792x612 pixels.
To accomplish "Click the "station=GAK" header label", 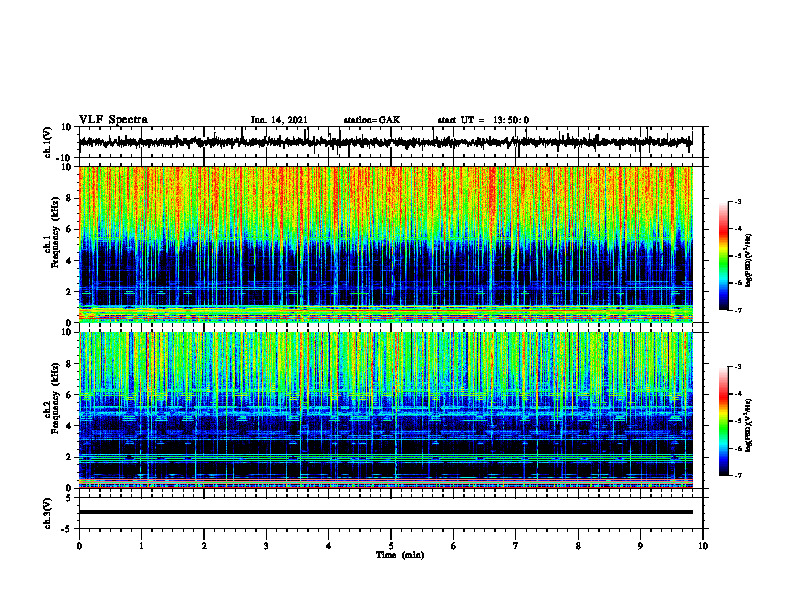I will 372,120.
